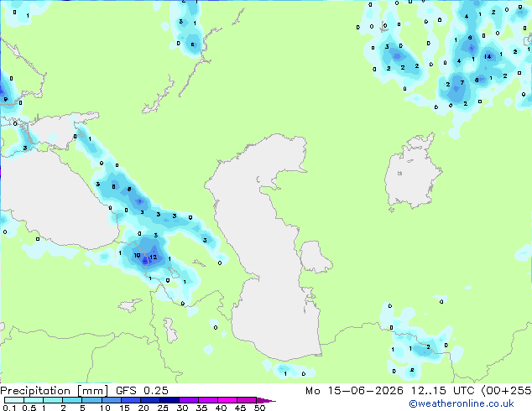Click the "GFS 0.25" model label
The height and width of the screenshot is (411, 532).
[x=142, y=391]
